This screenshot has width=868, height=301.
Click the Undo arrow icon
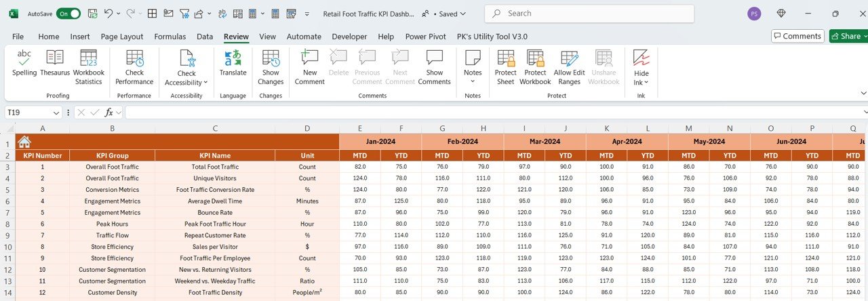[109, 14]
